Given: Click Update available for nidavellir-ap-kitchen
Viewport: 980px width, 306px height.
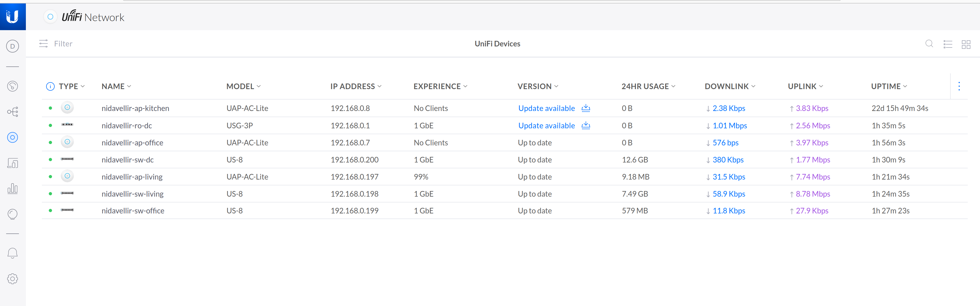Looking at the screenshot, I should coord(546,109).
